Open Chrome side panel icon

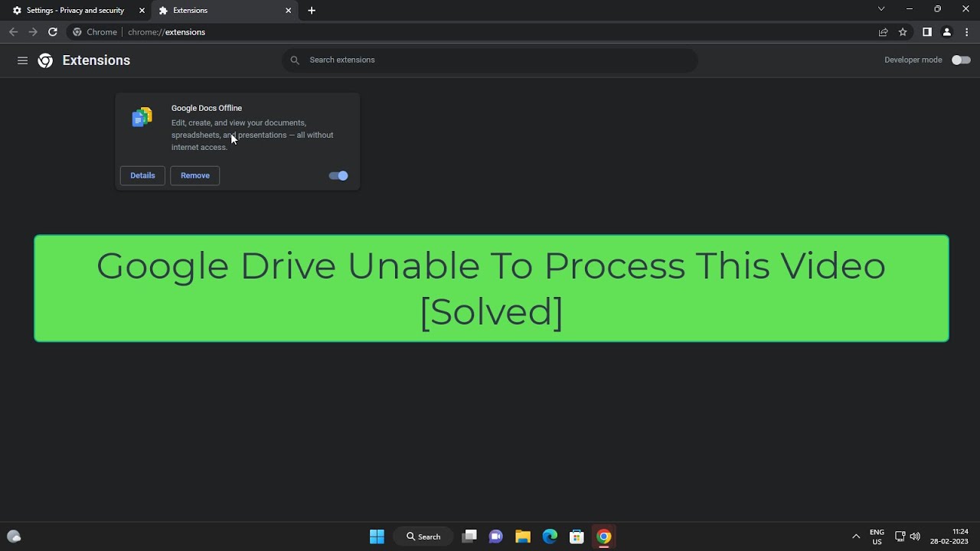pyautogui.click(x=926, y=32)
